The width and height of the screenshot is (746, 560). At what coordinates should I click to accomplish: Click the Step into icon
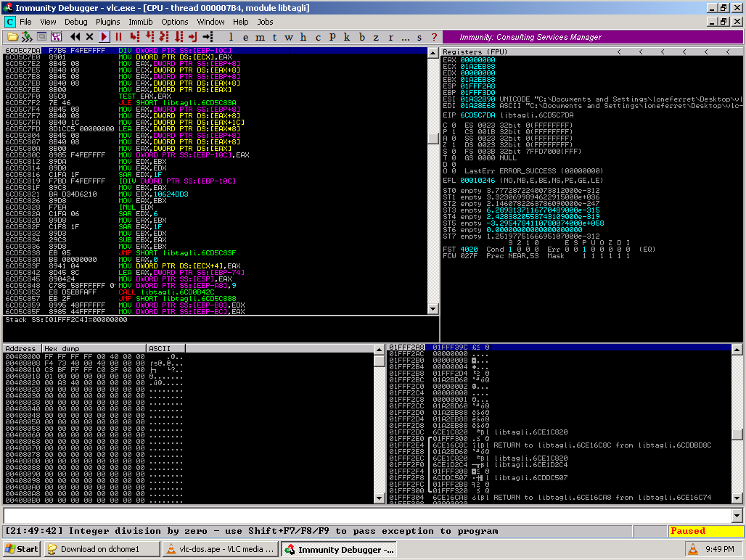point(135,37)
